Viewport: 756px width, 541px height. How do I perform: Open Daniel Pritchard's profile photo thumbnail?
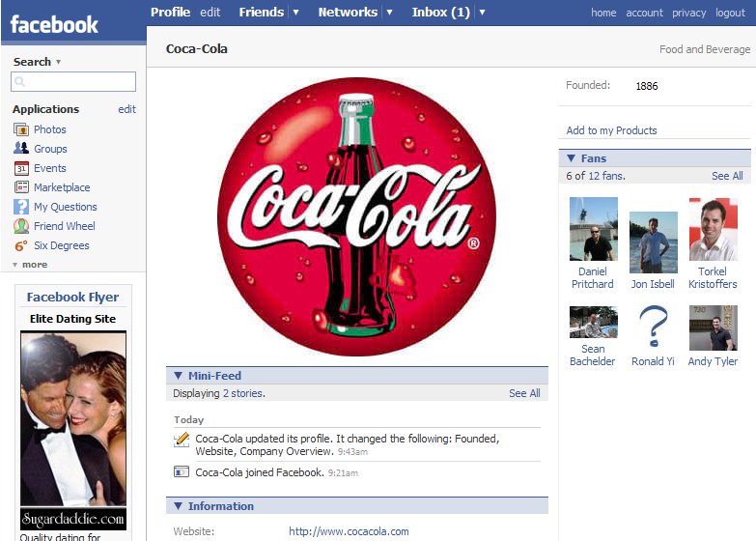coord(593,230)
